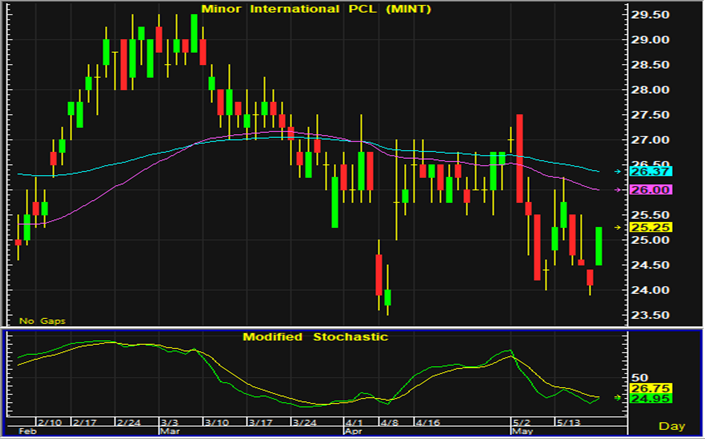Select the magenta moving average value 26.00
This screenshot has height=439, width=705.
click(x=651, y=190)
